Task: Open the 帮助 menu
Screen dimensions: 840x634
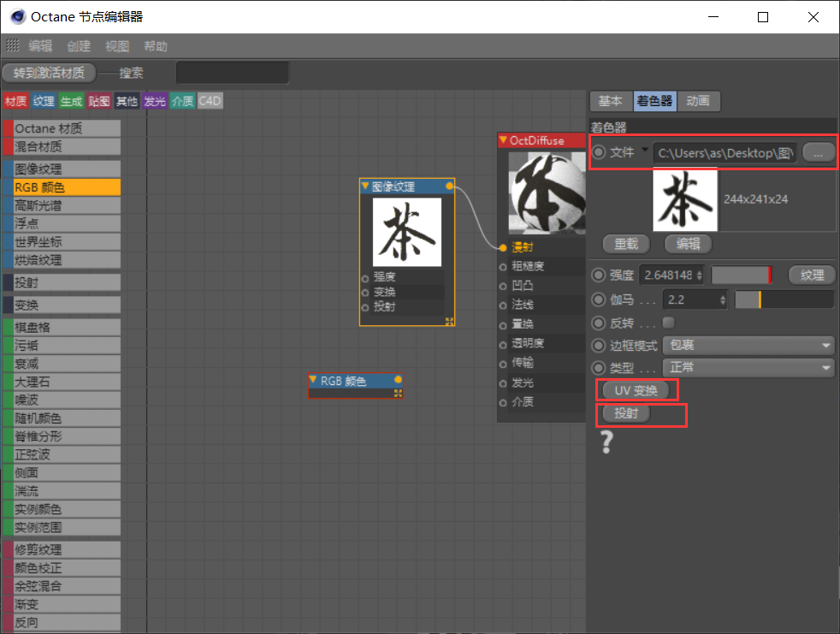Action: click(155, 46)
